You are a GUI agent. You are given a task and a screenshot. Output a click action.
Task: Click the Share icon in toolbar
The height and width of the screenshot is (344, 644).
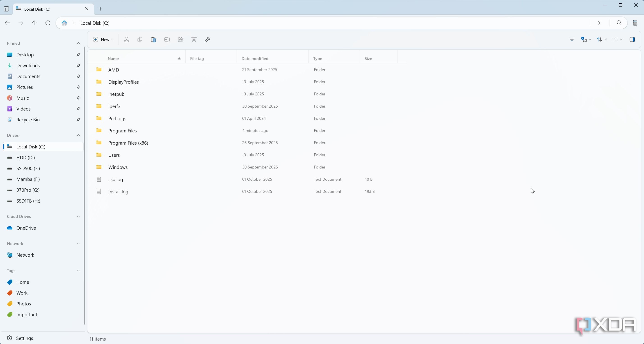pos(180,39)
